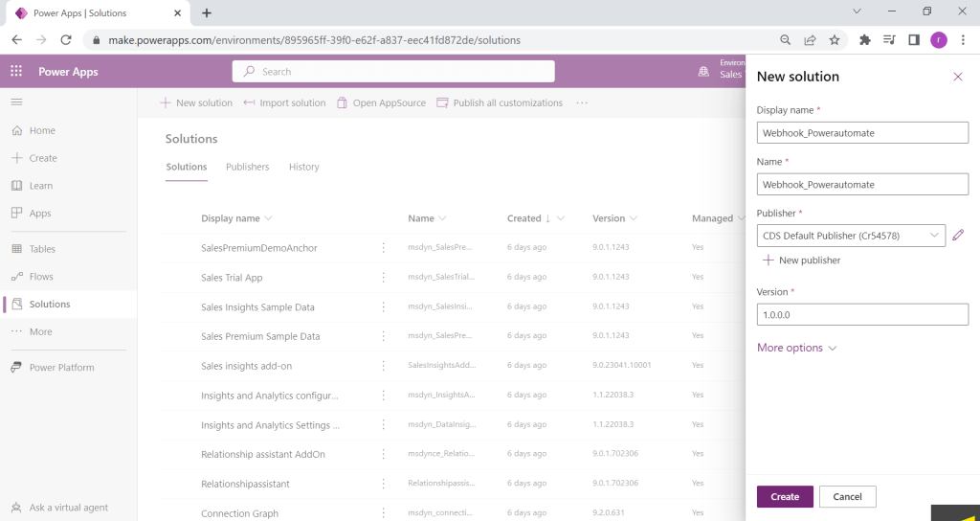The width and height of the screenshot is (980, 521).
Task: Open the Version column header dropdown
Action: pos(614,218)
